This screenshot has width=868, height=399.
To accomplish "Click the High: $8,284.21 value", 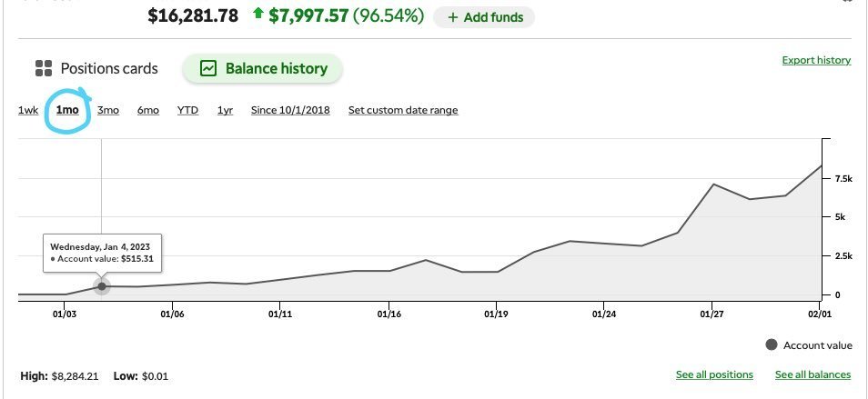I will point(59,376).
